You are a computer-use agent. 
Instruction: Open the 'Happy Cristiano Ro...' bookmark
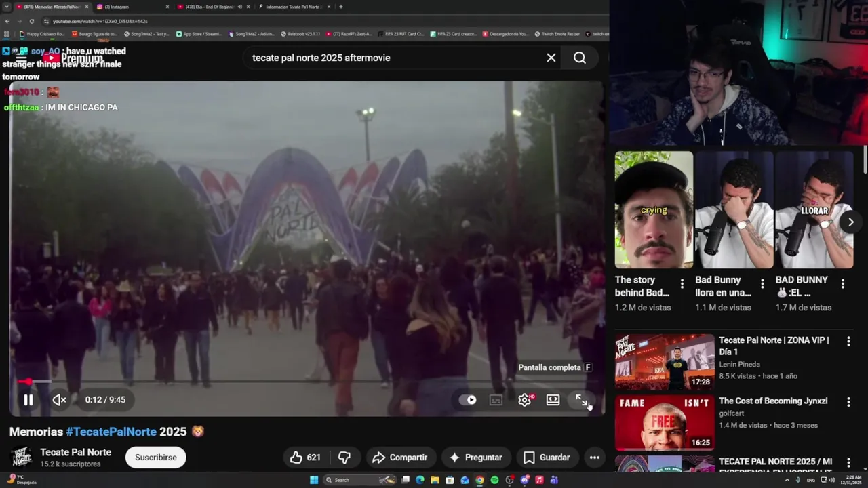coord(43,34)
